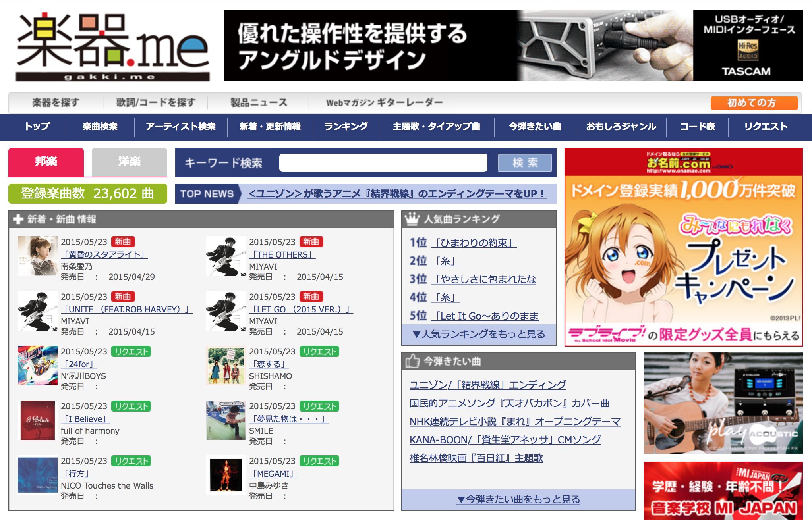Open おもしろジャンル navigation item
The height and width of the screenshot is (520, 812).
[621, 127]
